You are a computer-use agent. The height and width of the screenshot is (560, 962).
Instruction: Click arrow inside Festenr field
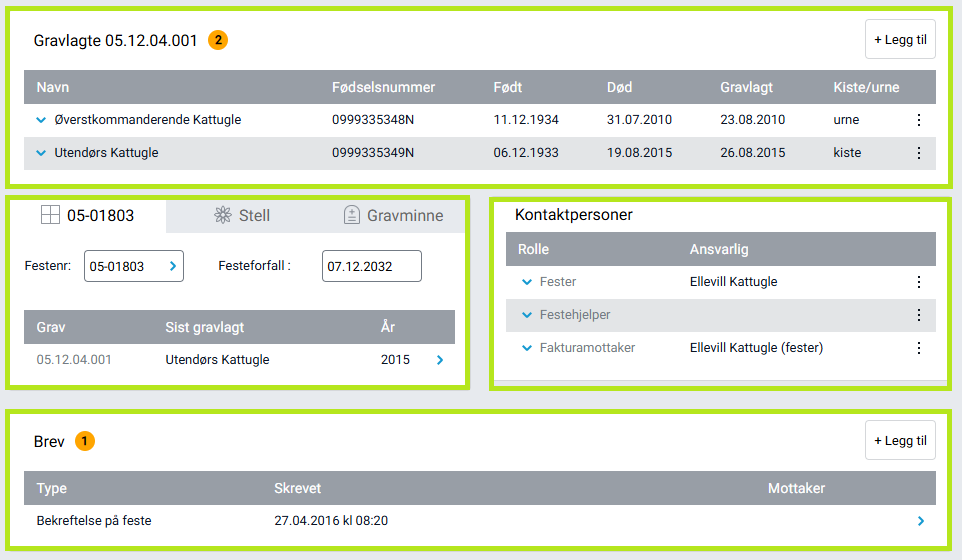click(x=173, y=266)
